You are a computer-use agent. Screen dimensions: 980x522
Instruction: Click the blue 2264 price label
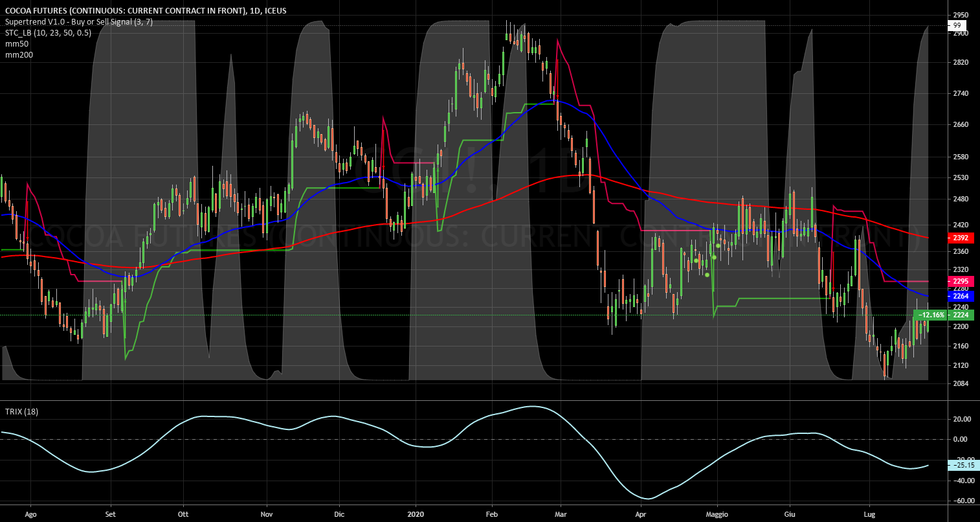(961, 296)
